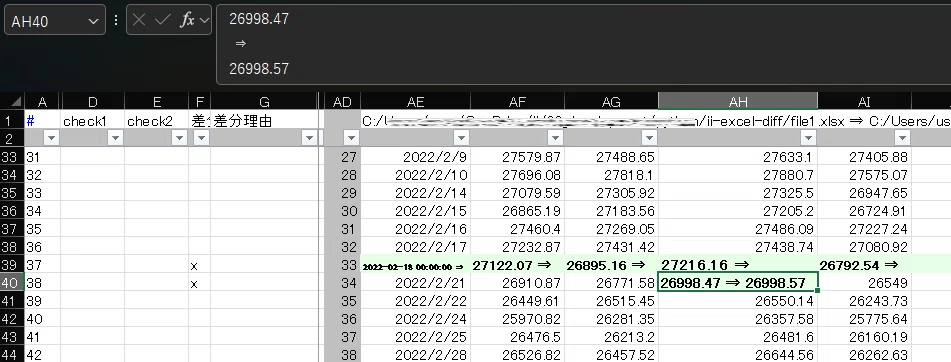
Task: Click the check2 header cell
Action: pyautogui.click(x=156, y=120)
